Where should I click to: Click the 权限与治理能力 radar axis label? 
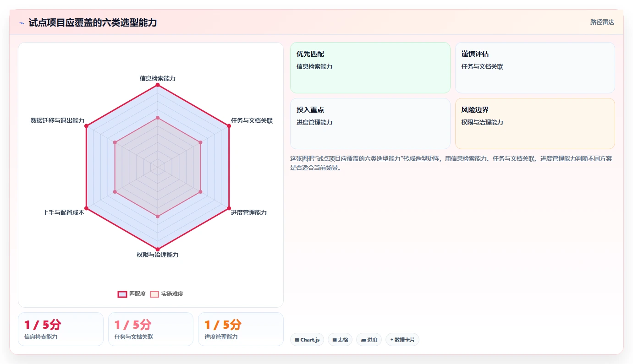(158, 255)
